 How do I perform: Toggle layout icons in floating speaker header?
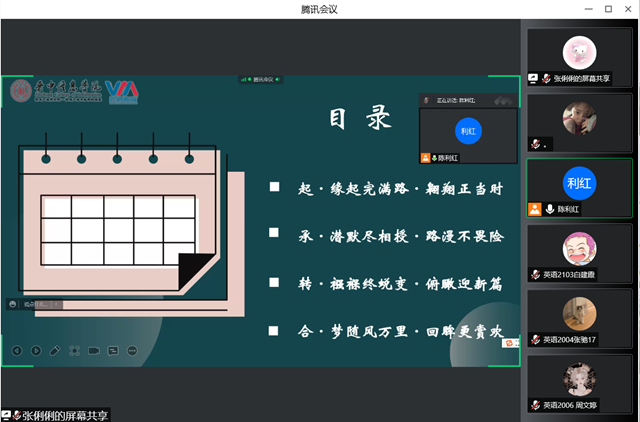pyautogui.click(x=503, y=100)
